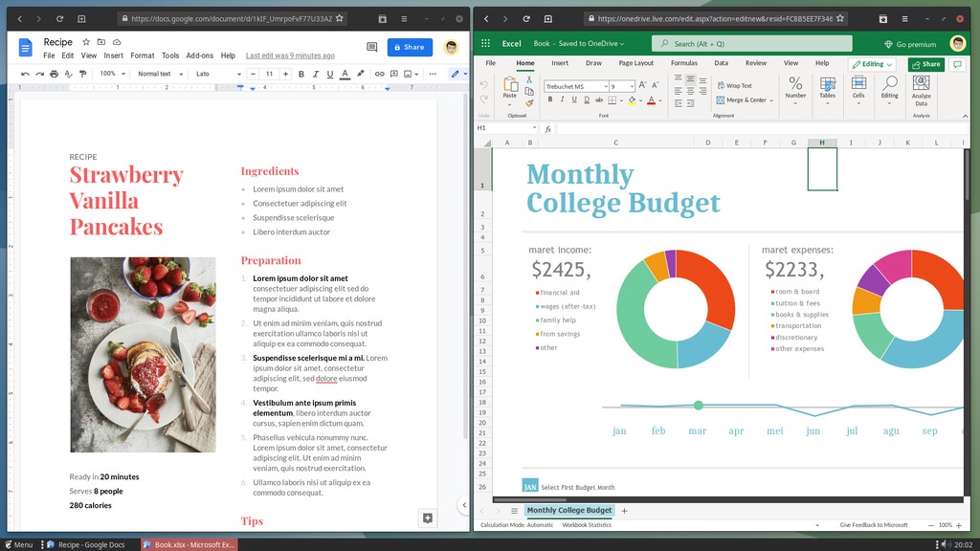Select the Format Painter in Excel

coord(529,102)
